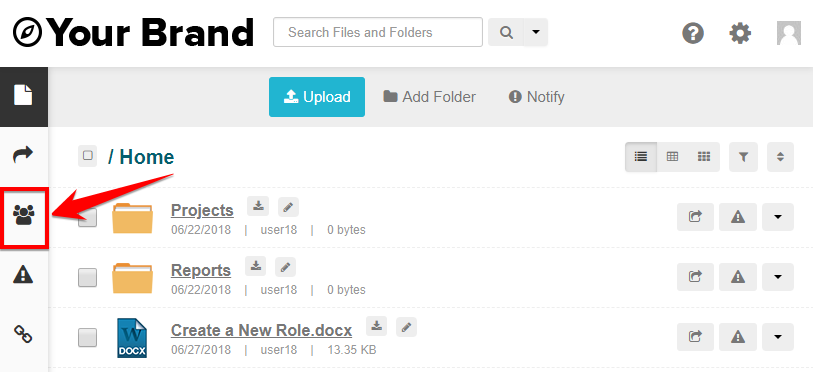Open the Create a New Role.docx link
The width and height of the screenshot is (813, 372).
(261, 330)
